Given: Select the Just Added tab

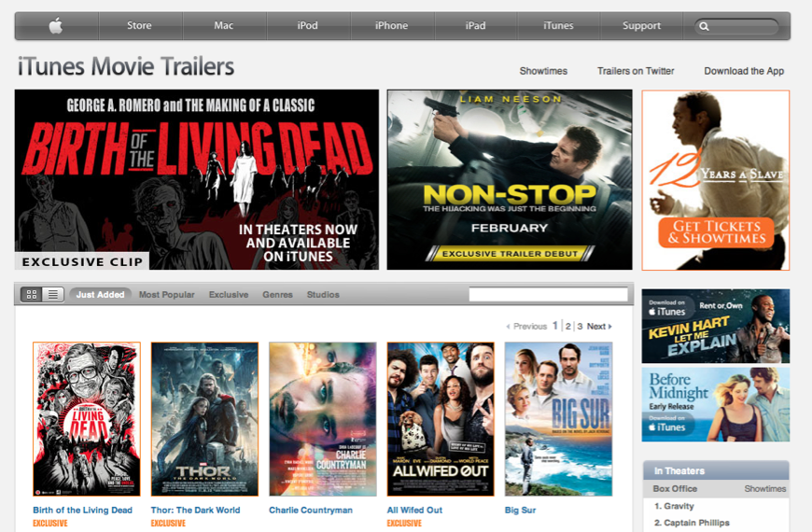Looking at the screenshot, I should click(100, 294).
